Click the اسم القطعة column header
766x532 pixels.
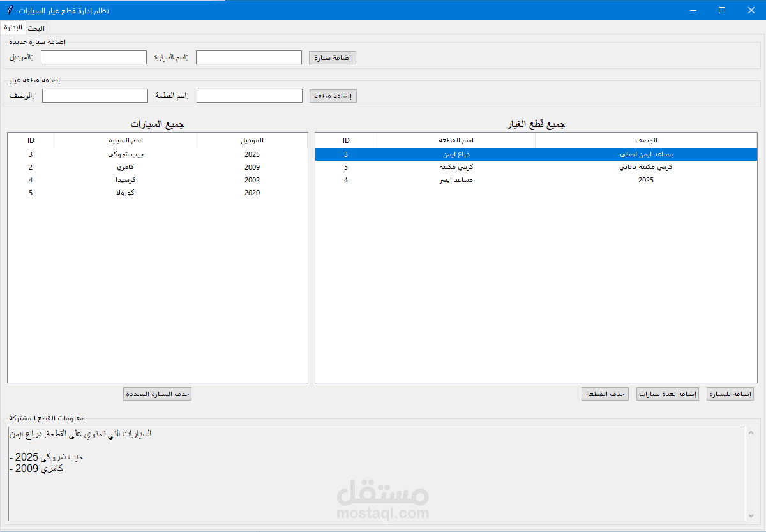tap(456, 140)
